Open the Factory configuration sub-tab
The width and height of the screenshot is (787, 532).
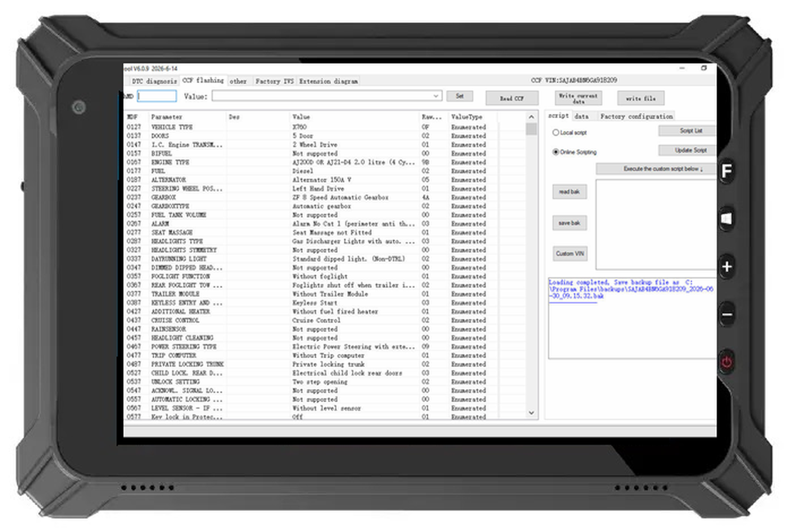tap(636, 116)
